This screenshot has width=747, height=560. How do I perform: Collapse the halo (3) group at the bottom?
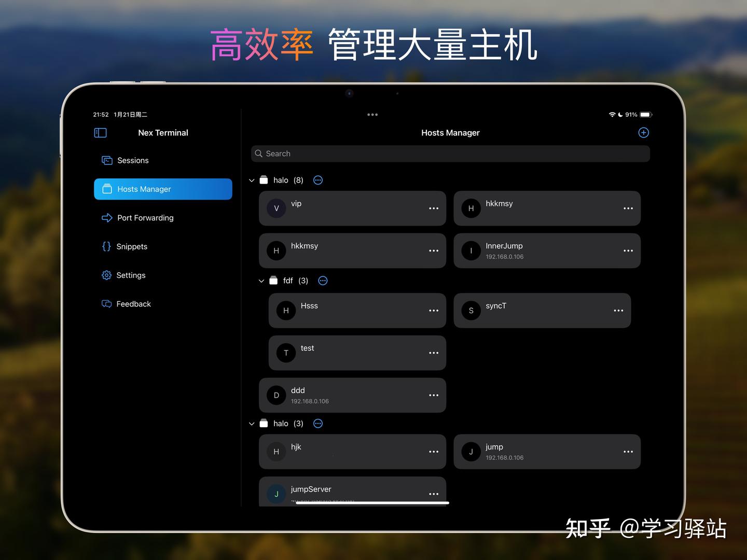click(x=252, y=423)
